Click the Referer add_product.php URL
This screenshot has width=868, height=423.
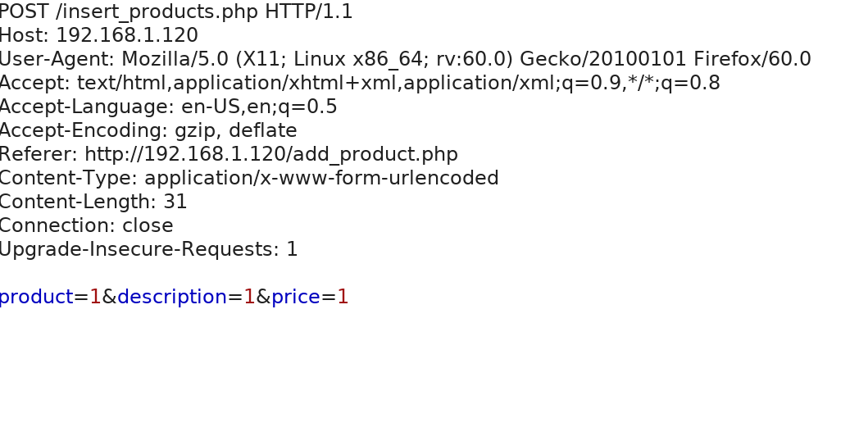[271, 154]
